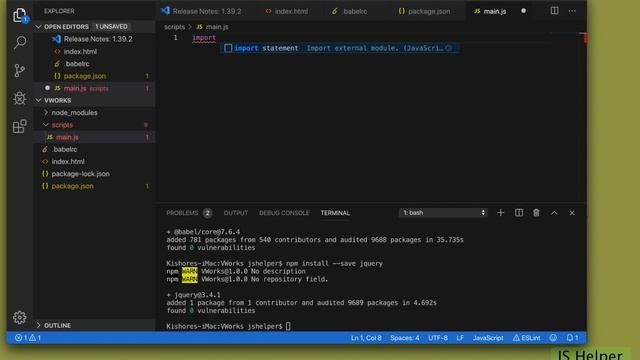Open .babelrc in Open Editors list
The height and width of the screenshot is (360, 640).
[95, 64]
